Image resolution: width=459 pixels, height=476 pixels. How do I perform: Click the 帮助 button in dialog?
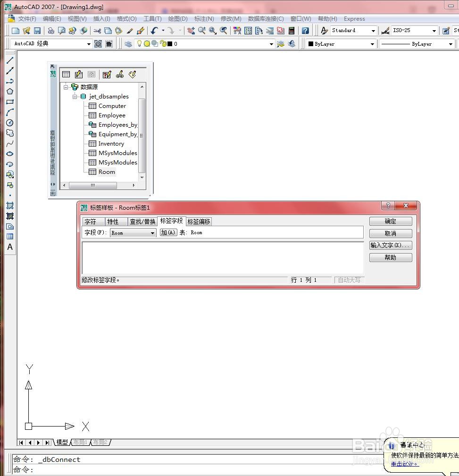[391, 257]
